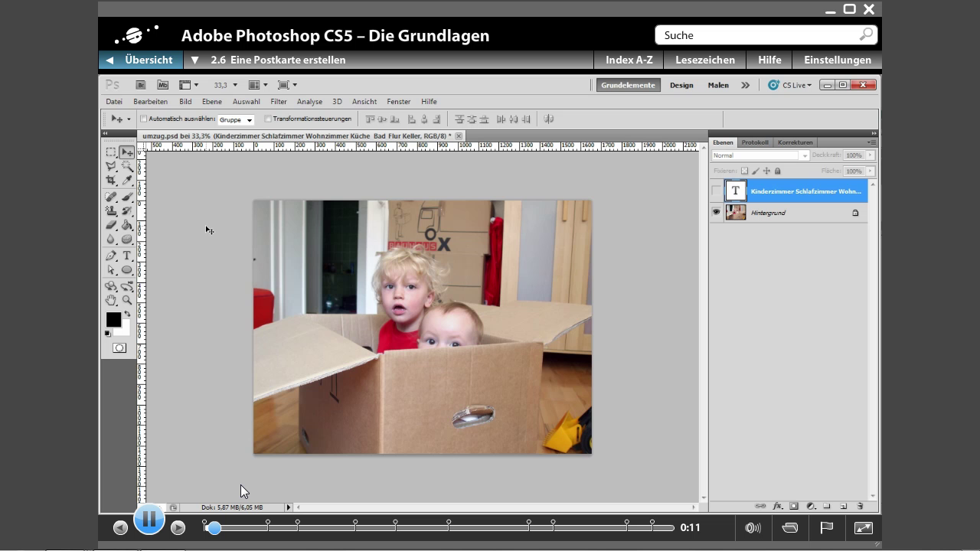Open the layer blend mode Normal dropdown
Screen dimensions: 980x551
tap(760, 155)
